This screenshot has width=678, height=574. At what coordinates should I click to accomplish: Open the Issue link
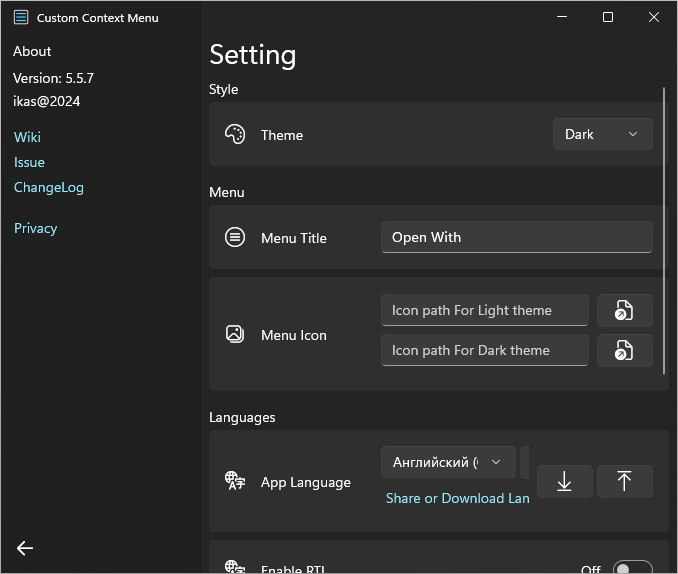[29, 162]
